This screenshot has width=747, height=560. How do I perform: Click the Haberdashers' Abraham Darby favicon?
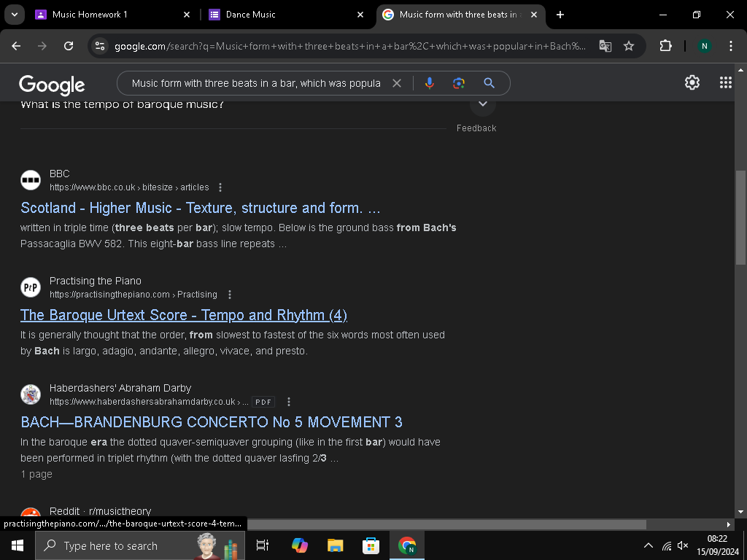(x=31, y=394)
